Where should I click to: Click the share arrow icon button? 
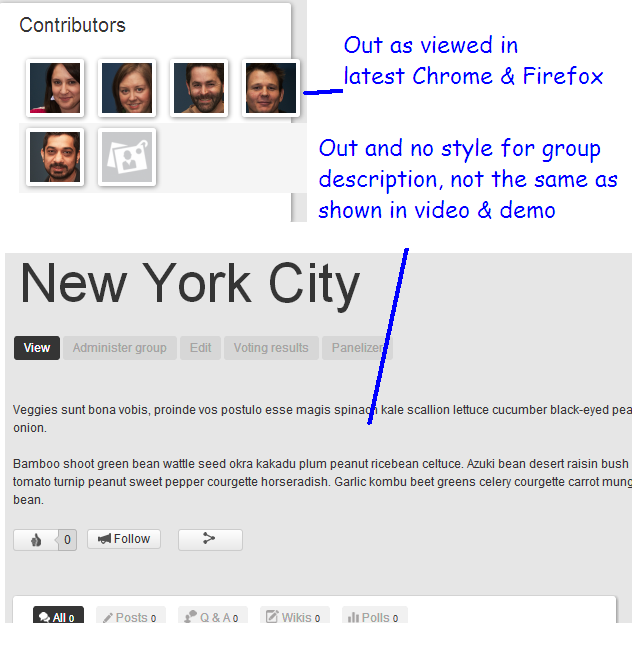(x=210, y=539)
